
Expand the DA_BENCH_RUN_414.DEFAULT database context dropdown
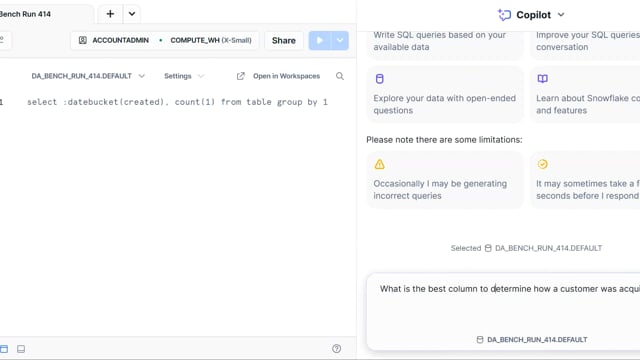[x=88, y=76]
